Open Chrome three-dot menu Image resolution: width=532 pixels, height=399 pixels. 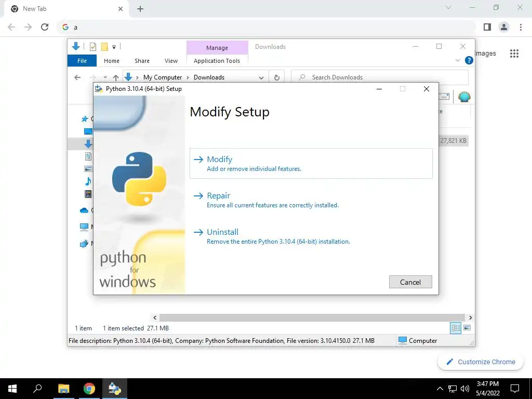(521, 27)
